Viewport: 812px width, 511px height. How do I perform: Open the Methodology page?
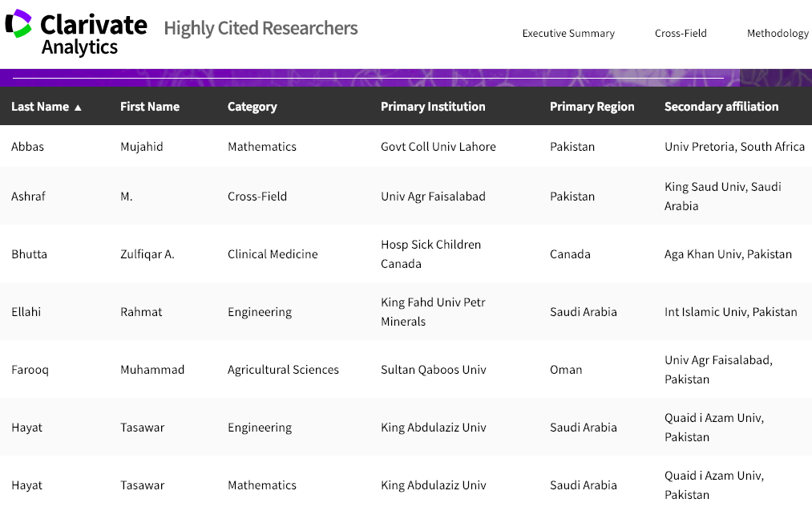coord(778,34)
